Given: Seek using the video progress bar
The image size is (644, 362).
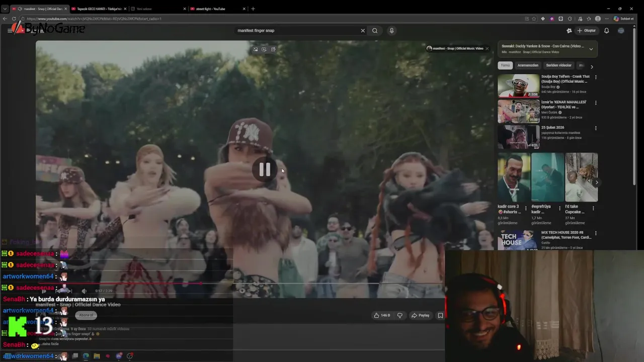Looking at the screenshot, I should [240, 283].
